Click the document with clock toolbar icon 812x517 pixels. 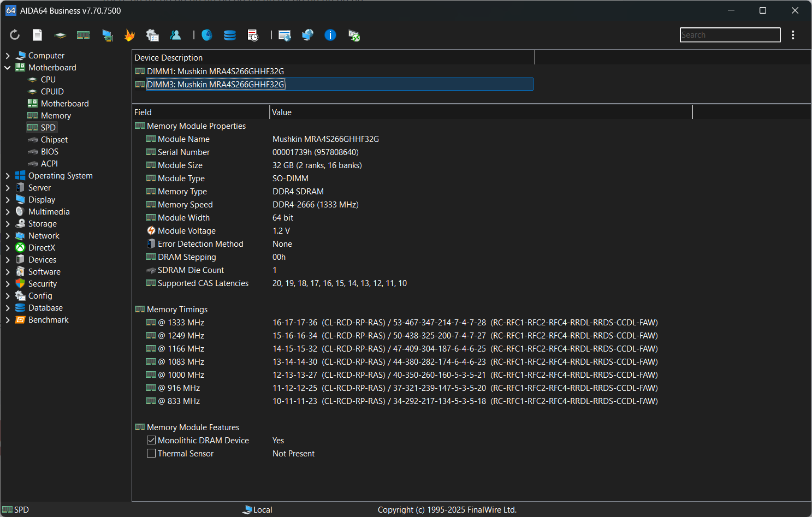point(253,35)
